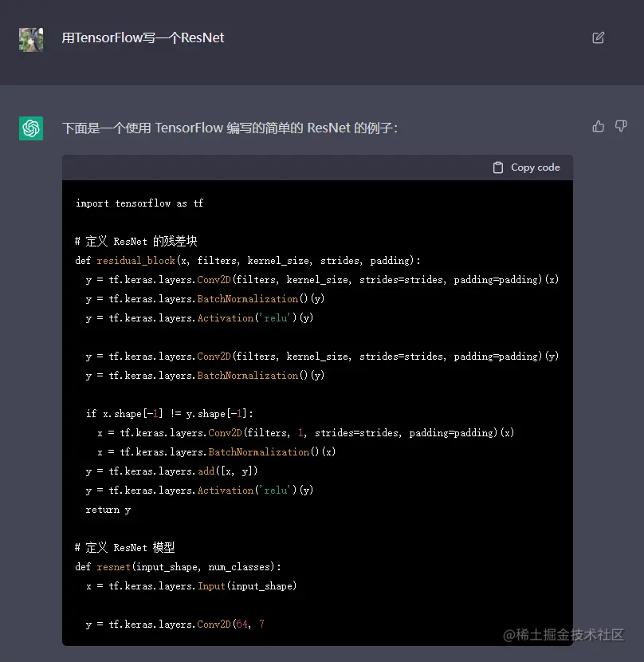
Task: Click the comment '# 定义 ResNet 模型'
Action: [125, 548]
